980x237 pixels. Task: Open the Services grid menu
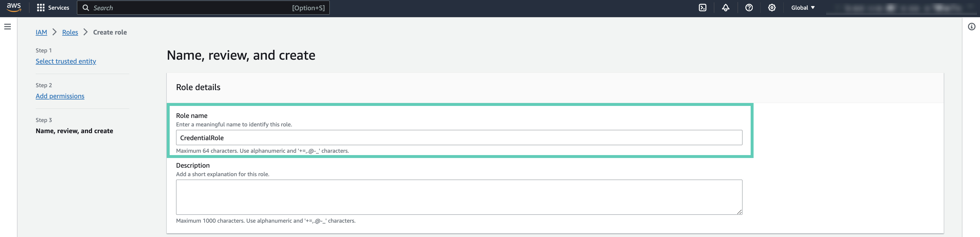[53, 8]
